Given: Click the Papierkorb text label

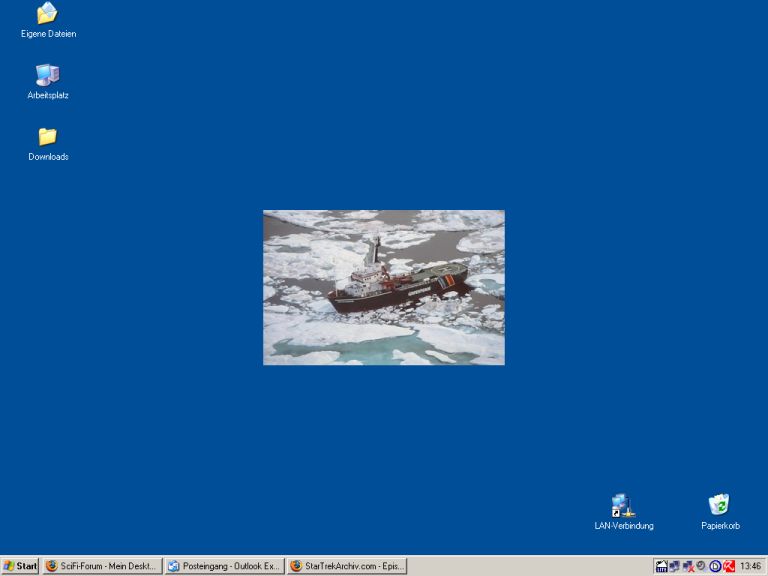Looking at the screenshot, I should (x=720, y=526).
